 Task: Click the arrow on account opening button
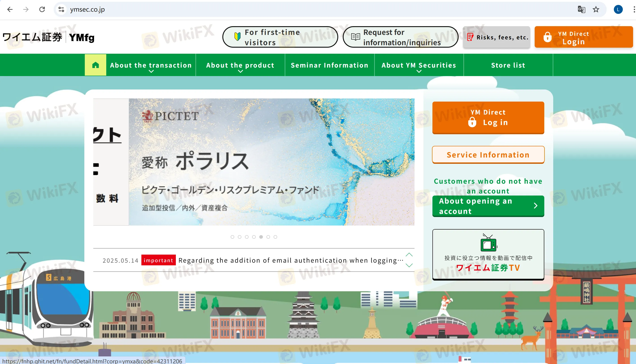coord(536,206)
